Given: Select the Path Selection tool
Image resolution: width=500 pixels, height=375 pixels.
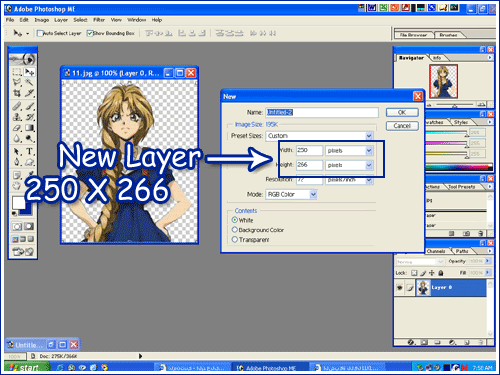Looking at the screenshot, I should [x=17, y=152].
